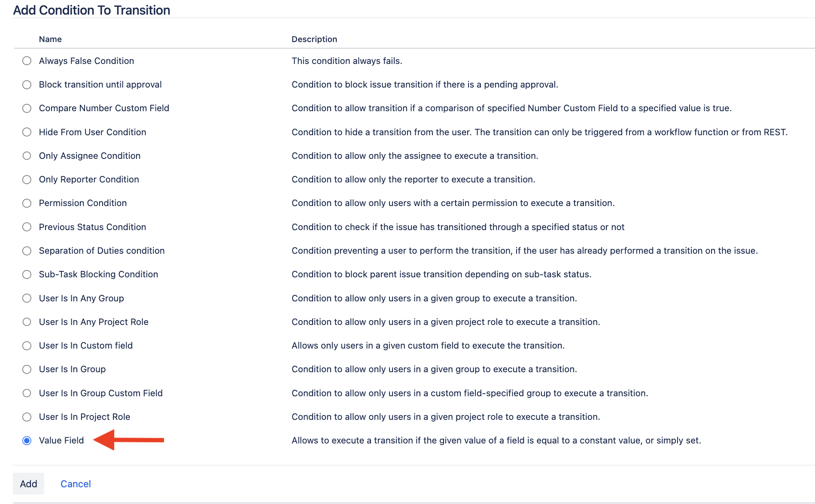The width and height of the screenshot is (815, 504).
Task: Pick Only Assignee Condition radio button
Action: coord(27,156)
